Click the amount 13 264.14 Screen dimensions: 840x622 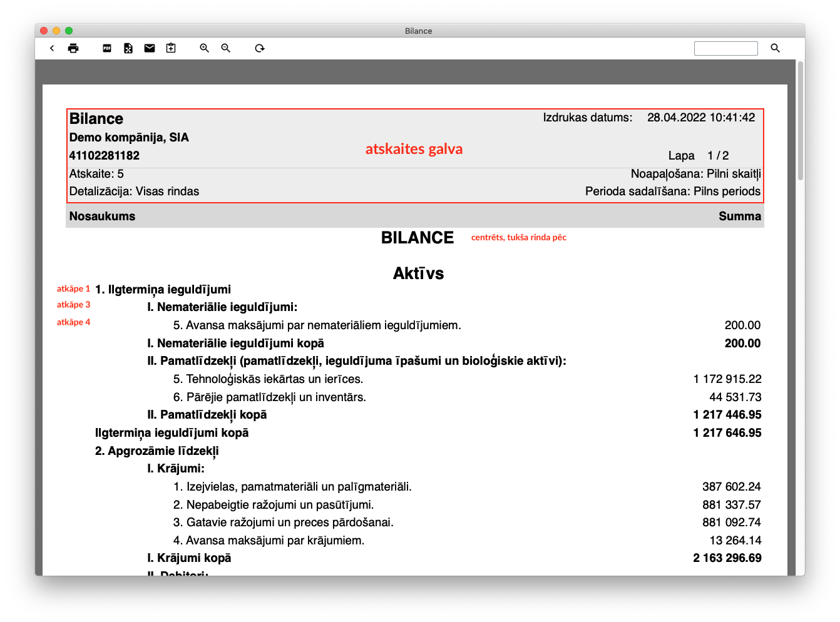[x=735, y=541]
